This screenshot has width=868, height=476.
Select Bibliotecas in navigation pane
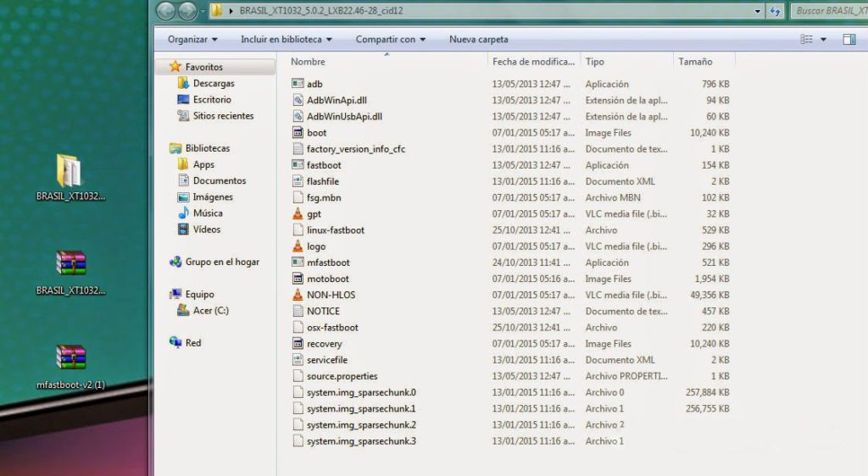coord(207,148)
